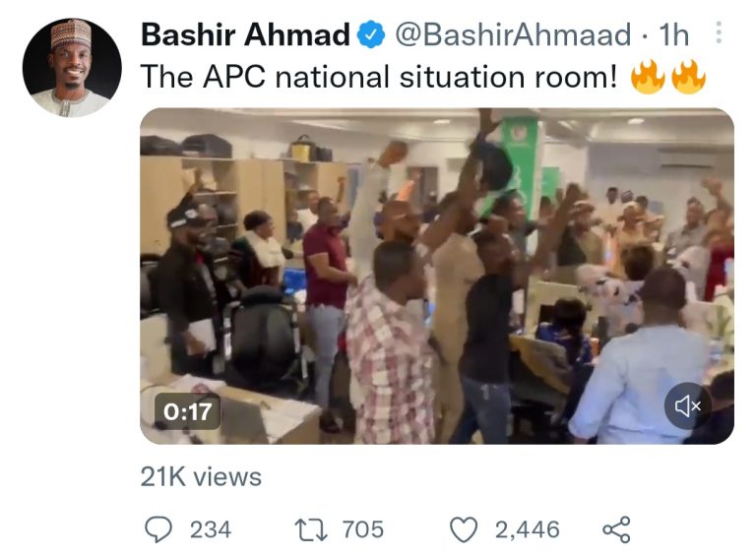Viewport: 756px width, 558px height.
Task: Click the Bashir Ahmad display name
Action: tap(245, 36)
